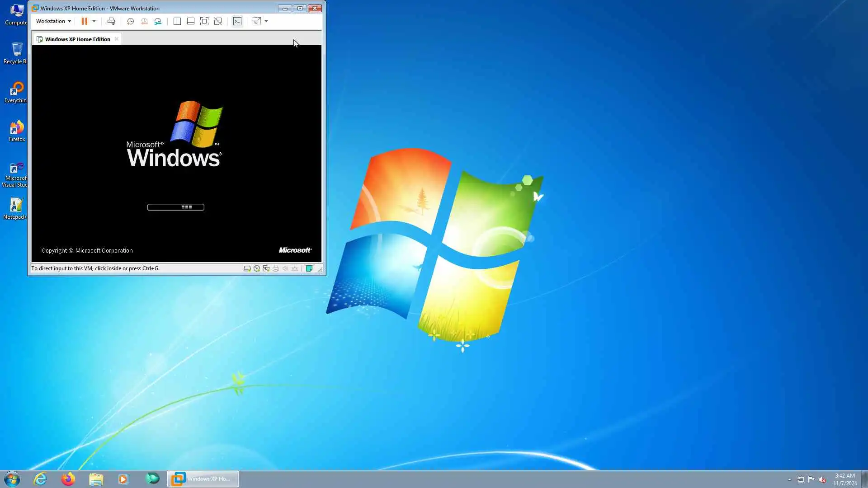Click the Send Ctrl+Alt+Del toolbar icon
868x488 pixels.
tap(111, 21)
